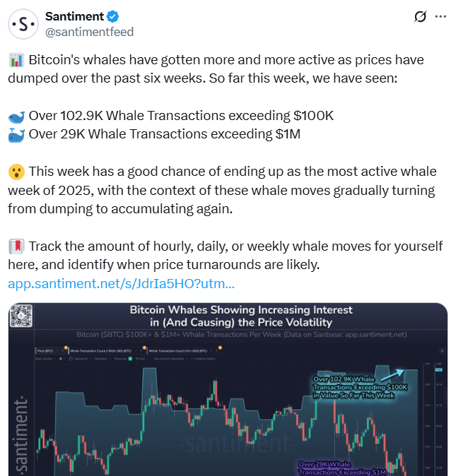
Task: Open the app.santiment.net link
Action: tap(121, 284)
